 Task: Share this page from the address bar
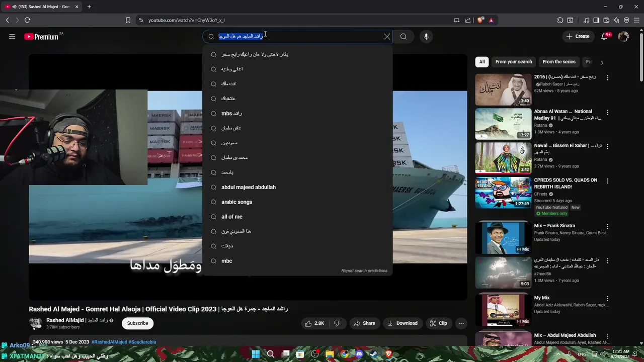click(x=468, y=20)
